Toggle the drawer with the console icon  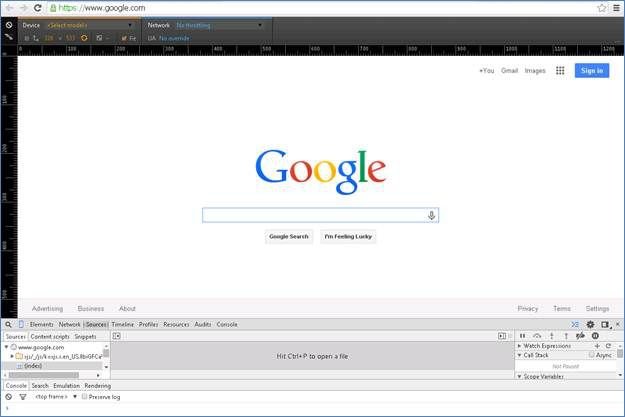coord(575,325)
